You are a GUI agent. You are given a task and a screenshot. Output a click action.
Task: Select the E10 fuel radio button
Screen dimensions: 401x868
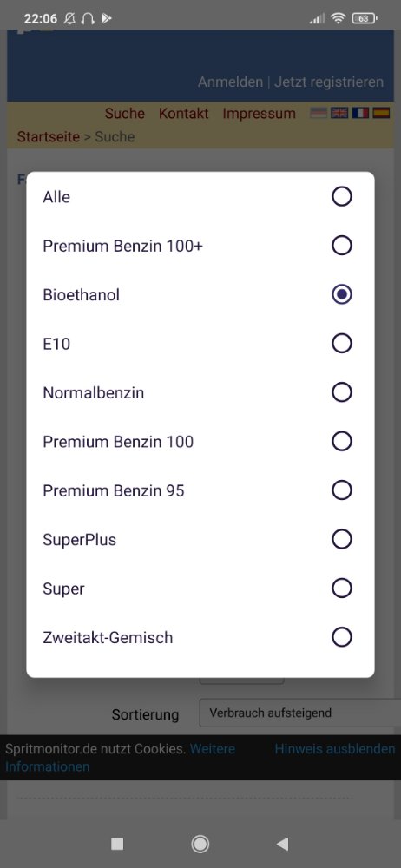200,344
